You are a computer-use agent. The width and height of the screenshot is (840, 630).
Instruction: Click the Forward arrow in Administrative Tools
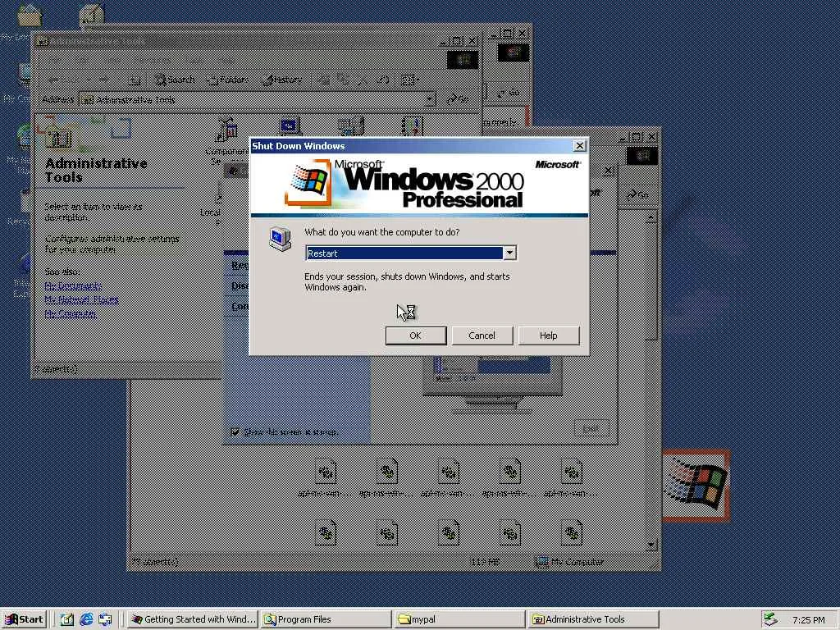pyautogui.click(x=104, y=80)
